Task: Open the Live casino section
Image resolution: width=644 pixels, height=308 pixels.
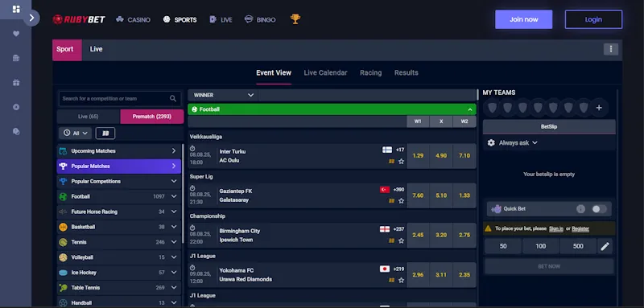Action: click(x=221, y=19)
